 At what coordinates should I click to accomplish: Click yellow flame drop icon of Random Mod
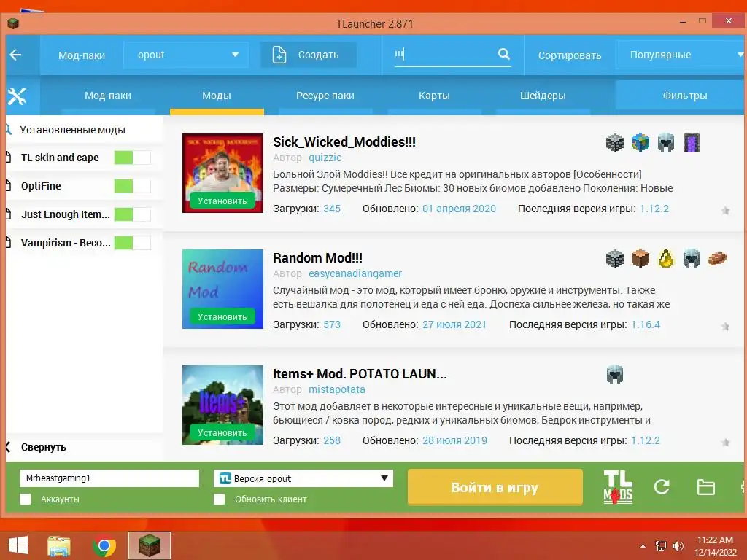click(x=666, y=259)
